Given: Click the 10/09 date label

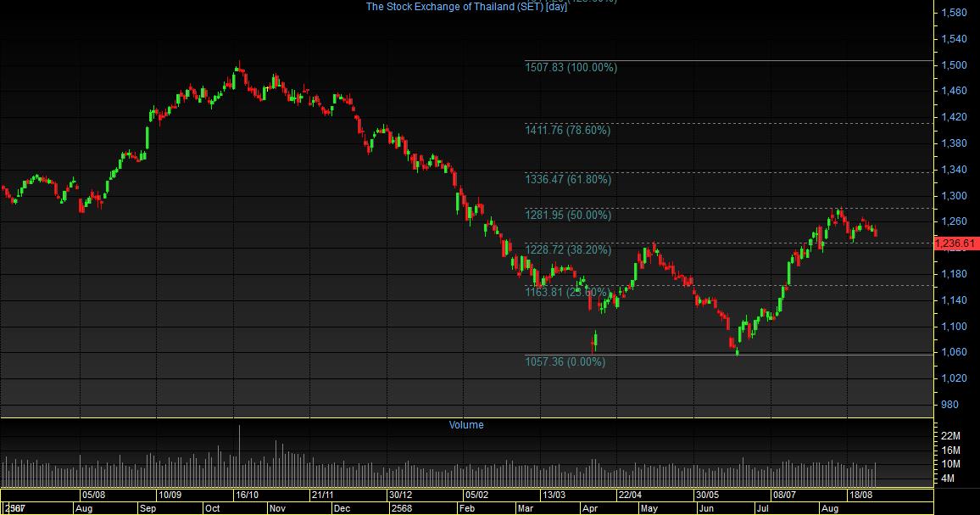Looking at the screenshot, I should pos(170,495).
